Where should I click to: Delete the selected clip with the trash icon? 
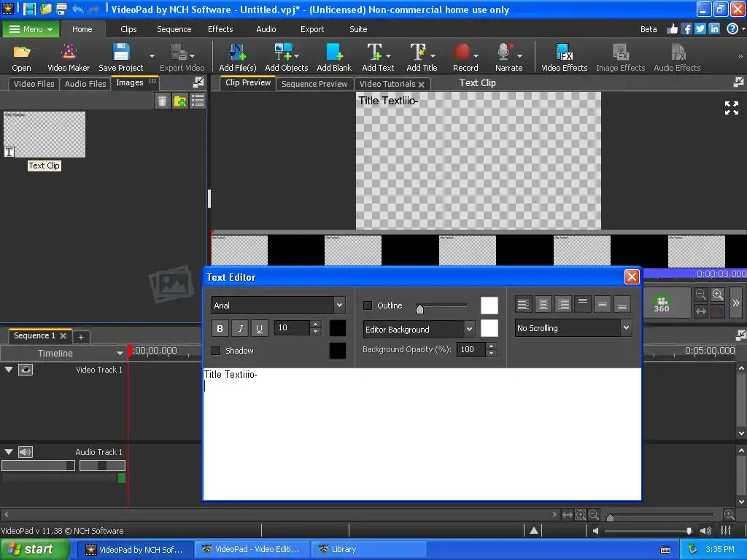162,101
